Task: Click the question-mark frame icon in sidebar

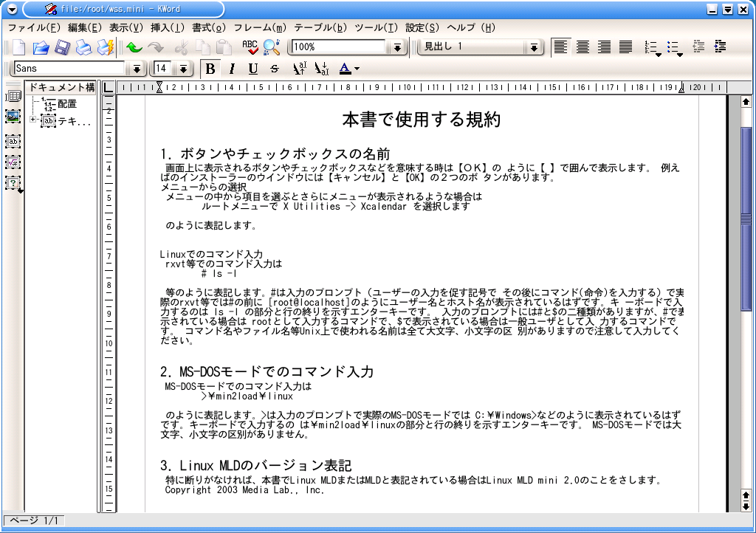Action: click(x=13, y=183)
